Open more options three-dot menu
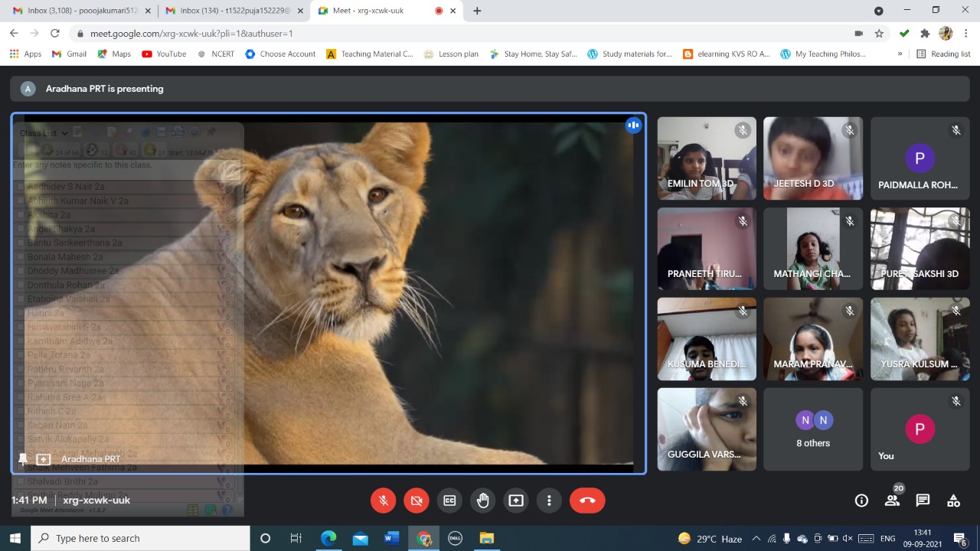980x551 pixels. 549,500
